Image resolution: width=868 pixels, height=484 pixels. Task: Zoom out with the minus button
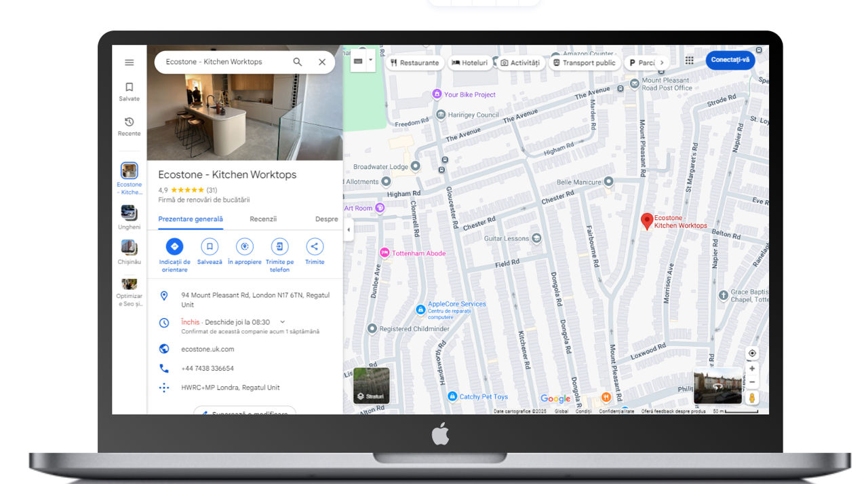tap(752, 382)
